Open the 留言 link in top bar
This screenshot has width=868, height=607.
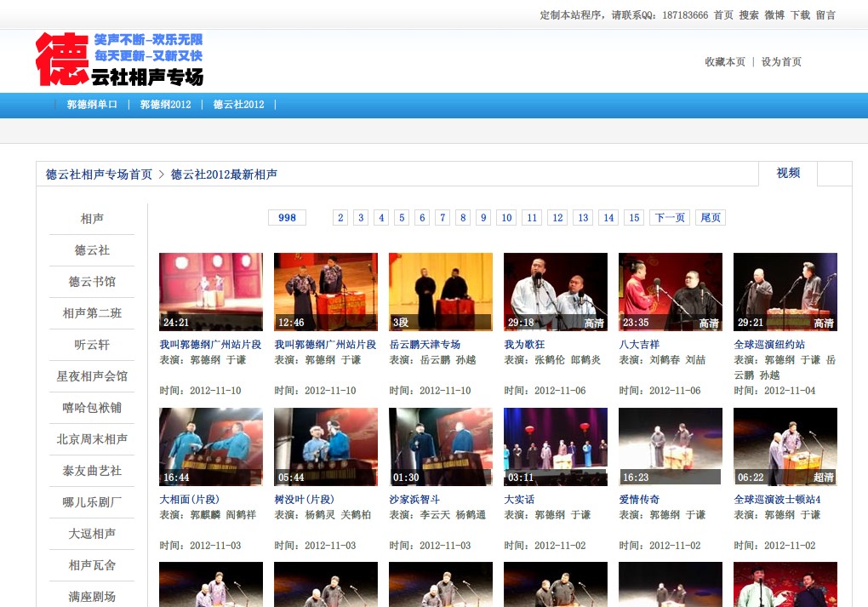click(825, 15)
